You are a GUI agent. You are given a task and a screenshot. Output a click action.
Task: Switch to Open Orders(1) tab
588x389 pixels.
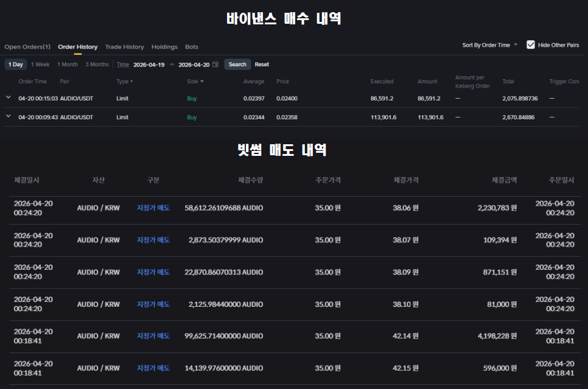(27, 47)
